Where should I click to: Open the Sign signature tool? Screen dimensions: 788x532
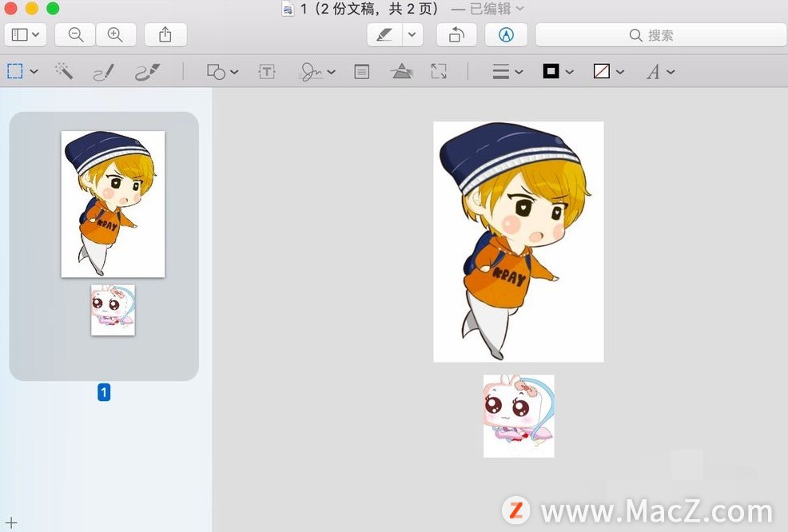click(x=311, y=72)
